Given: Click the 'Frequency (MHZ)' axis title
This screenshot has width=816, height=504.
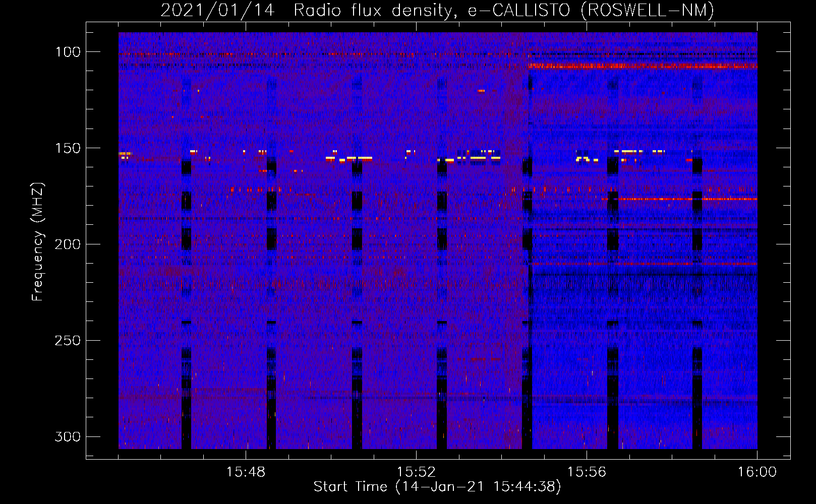Looking at the screenshot, I should tap(38, 242).
